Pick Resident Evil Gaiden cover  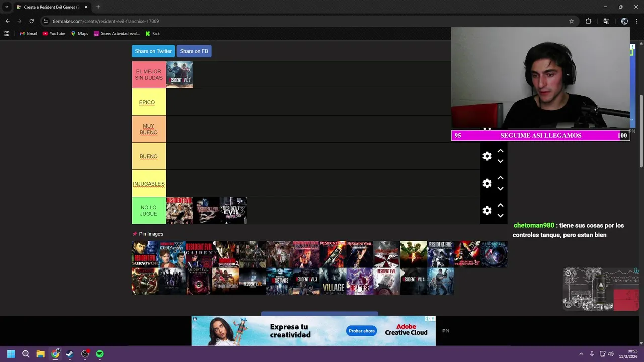point(199,254)
